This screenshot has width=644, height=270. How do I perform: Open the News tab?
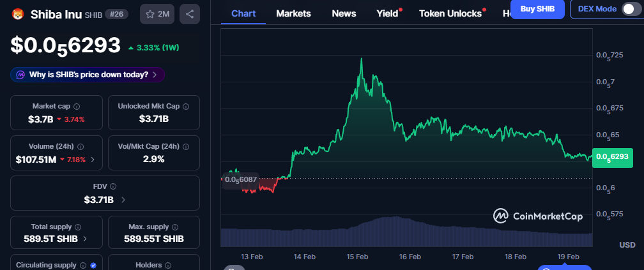pos(344,13)
